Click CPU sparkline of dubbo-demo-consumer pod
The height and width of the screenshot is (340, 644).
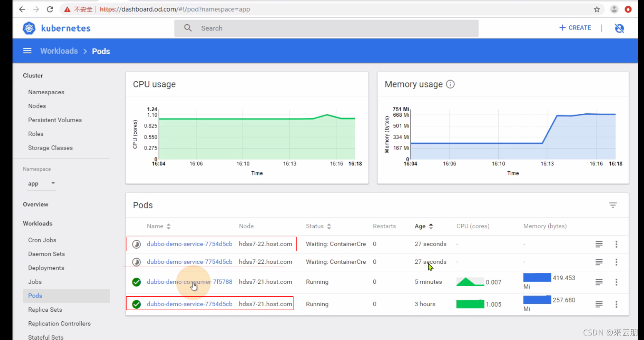pyautogui.click(x=470, y=282)
